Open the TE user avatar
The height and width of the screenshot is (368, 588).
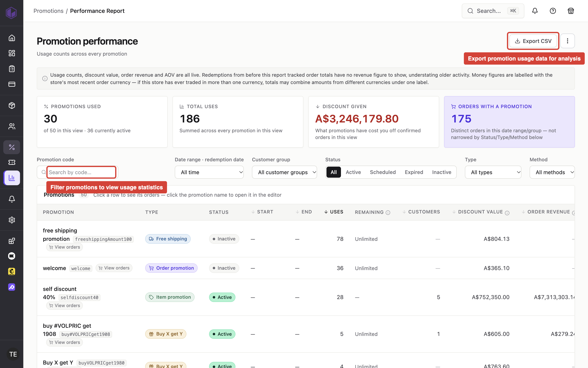tap(13, 354)
